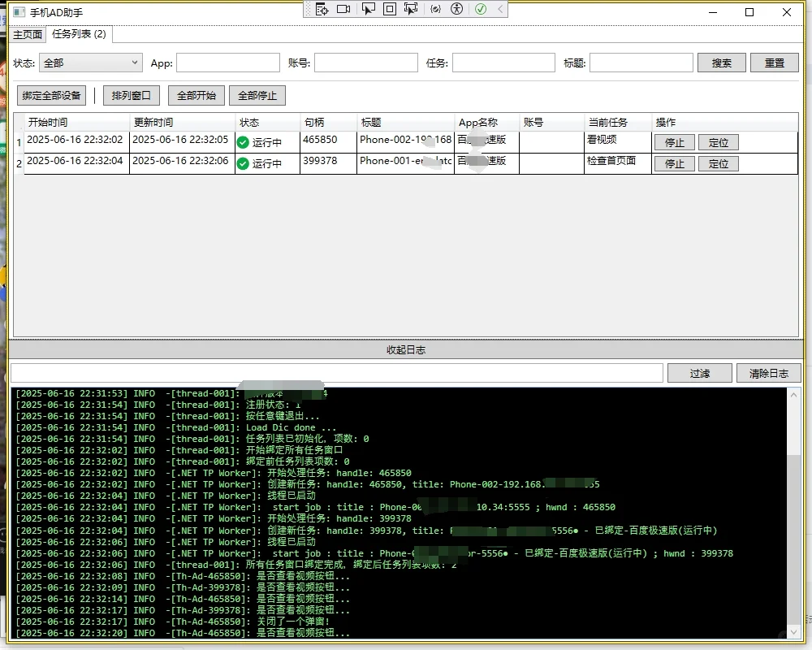Screen dimensions: 812x650
Task: Click the debug toolbar drag grip handle
Action: [309, 9]
